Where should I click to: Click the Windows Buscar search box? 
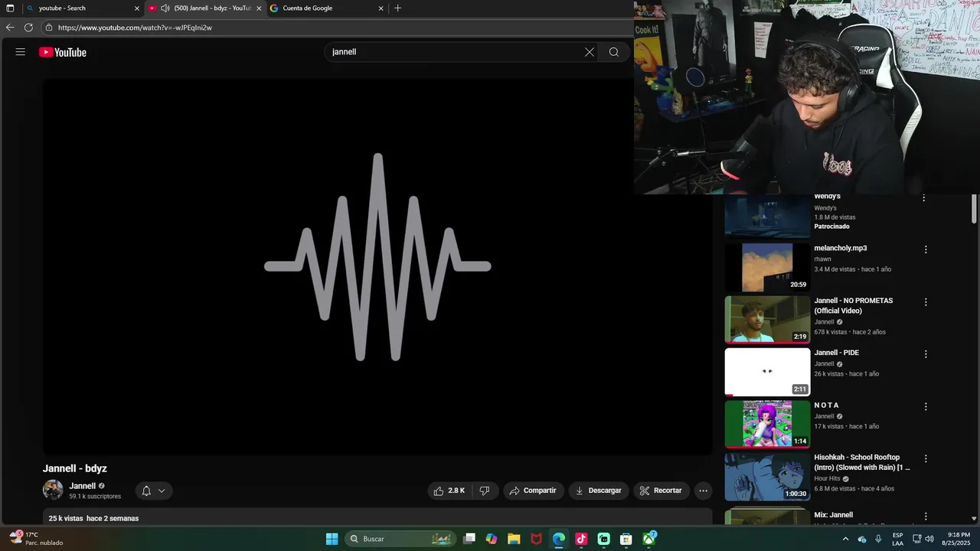point(400,539)
